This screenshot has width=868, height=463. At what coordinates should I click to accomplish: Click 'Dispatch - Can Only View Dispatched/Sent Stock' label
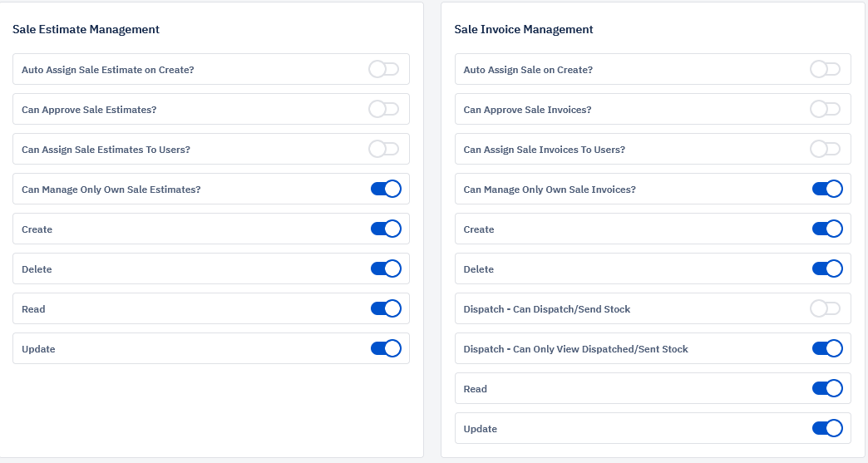(x=575, y=349)
